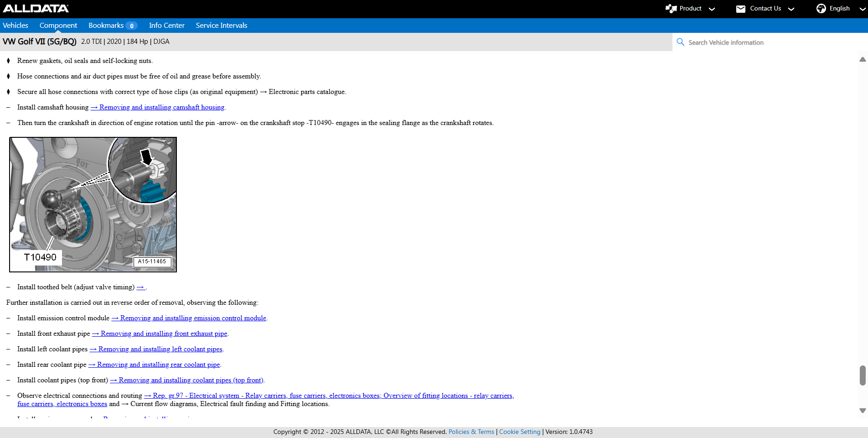Expand the Product dropdown chevron

tap(712, 9)
